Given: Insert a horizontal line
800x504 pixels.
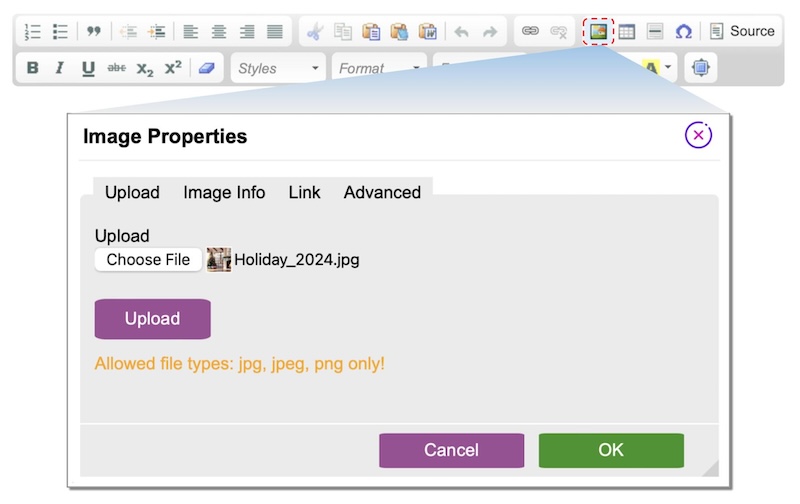Looking at the screenshot, I should [655, 32].
